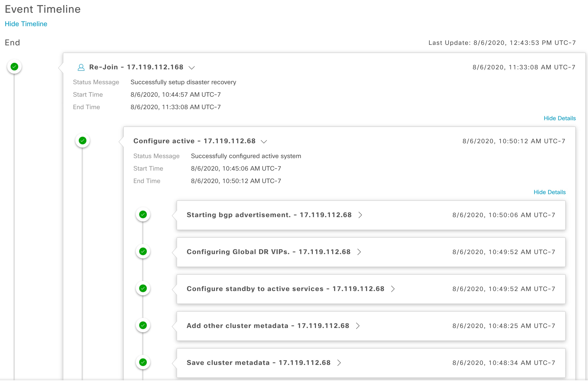Collapse the Configure active event chevron
Viewport: 588px width, 381px height.
264,141
